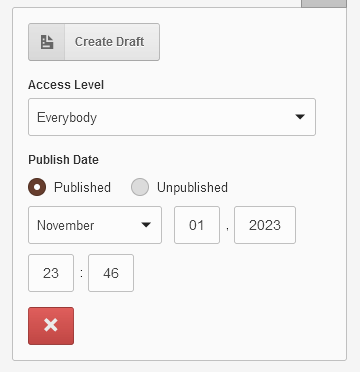Click the red remove date button

tap(51, 326)
